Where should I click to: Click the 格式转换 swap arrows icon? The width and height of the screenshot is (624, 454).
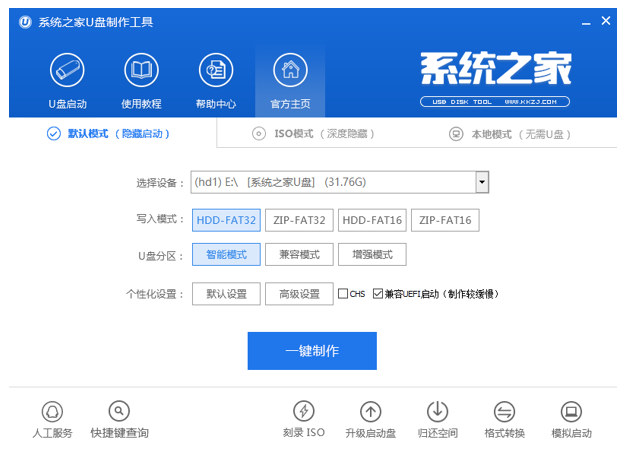point(504,411)
